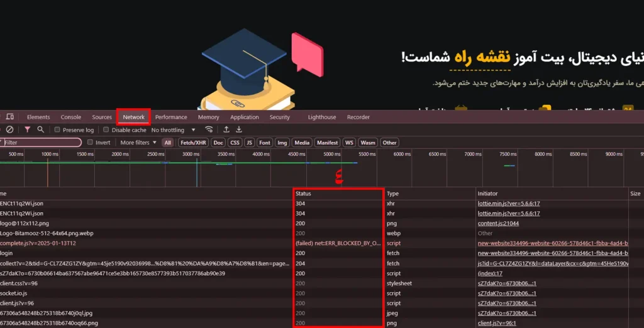Open network conditions Wi-Fi icon
Viewport: 644px width, 328px height.
pos(209,130)
